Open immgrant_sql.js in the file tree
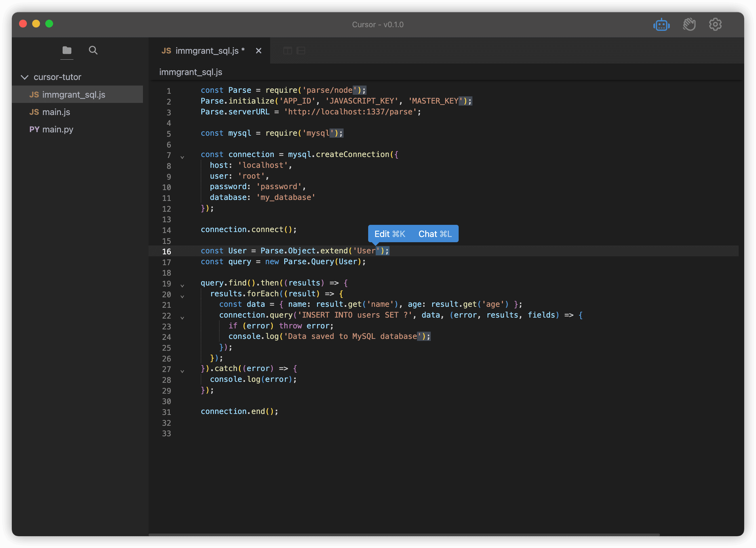 coord(78,94)
